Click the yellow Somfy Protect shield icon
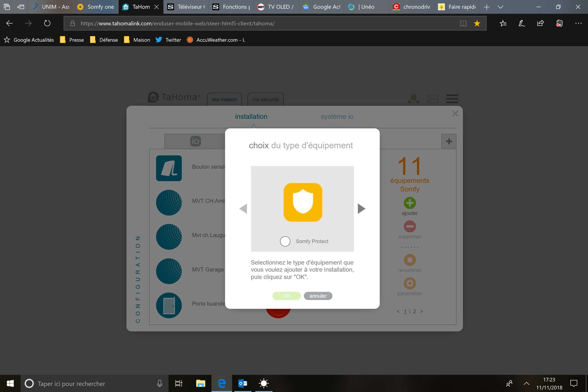 [303, 202]
